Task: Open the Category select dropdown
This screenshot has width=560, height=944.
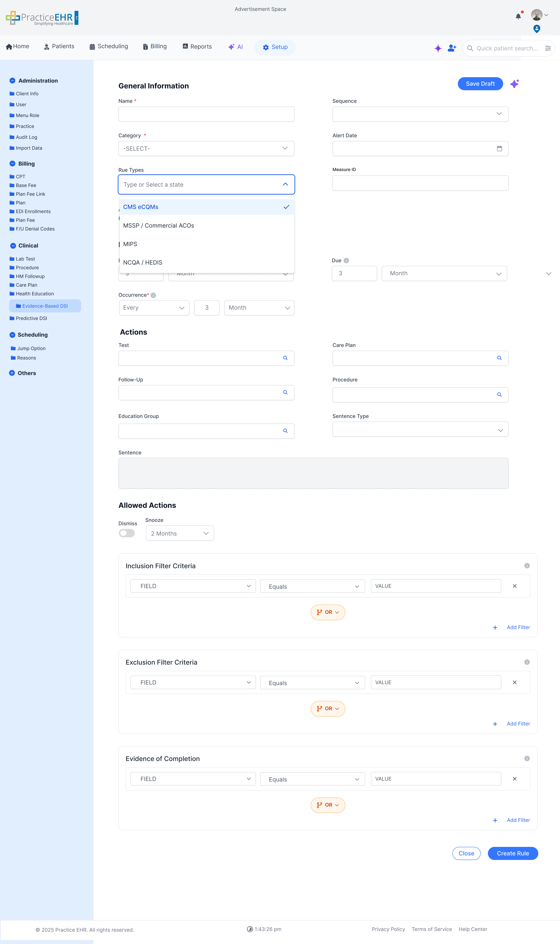Action: coord(206,148)
